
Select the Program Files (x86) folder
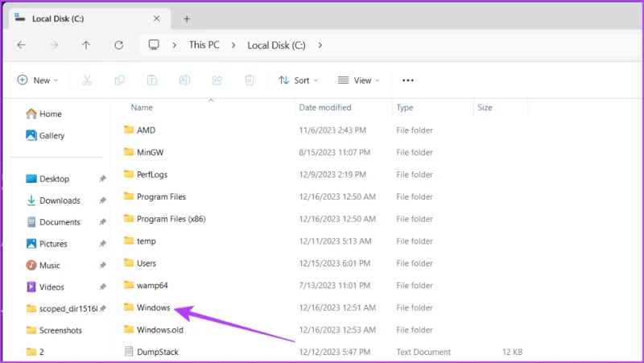point(171,219)
